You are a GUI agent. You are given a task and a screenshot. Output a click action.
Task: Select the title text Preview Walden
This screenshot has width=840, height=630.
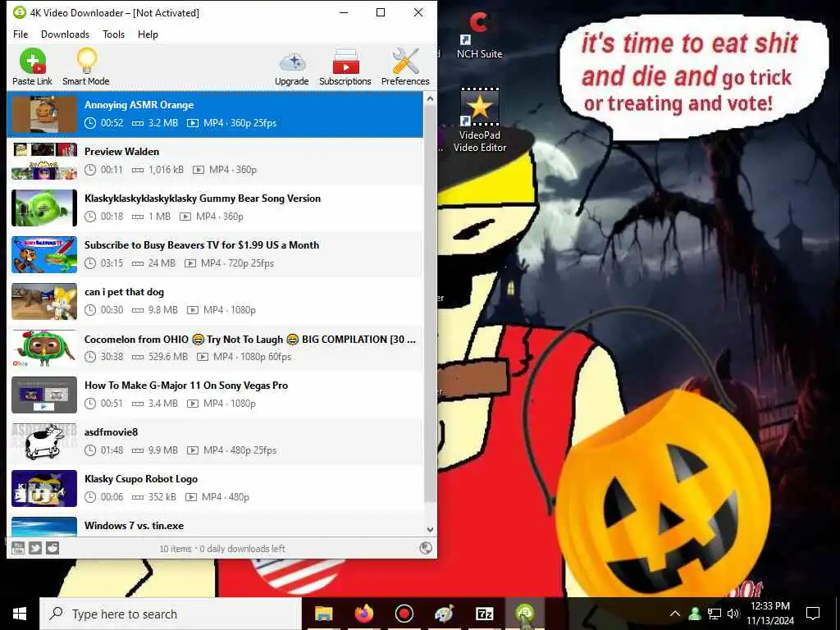click(121, 152)
